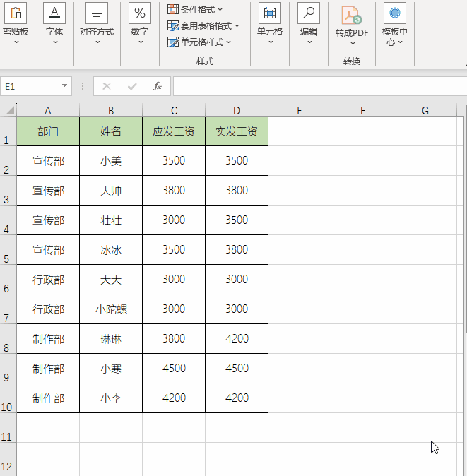This screenshot has height=476, width=467.
Task: Select 应发工资 cell for 大帅 showing 3800
Action: pos(174,191)
